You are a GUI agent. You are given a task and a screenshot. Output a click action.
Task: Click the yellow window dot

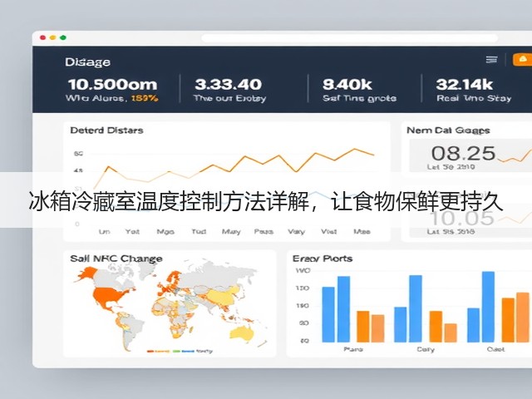[x=53, y=37]
